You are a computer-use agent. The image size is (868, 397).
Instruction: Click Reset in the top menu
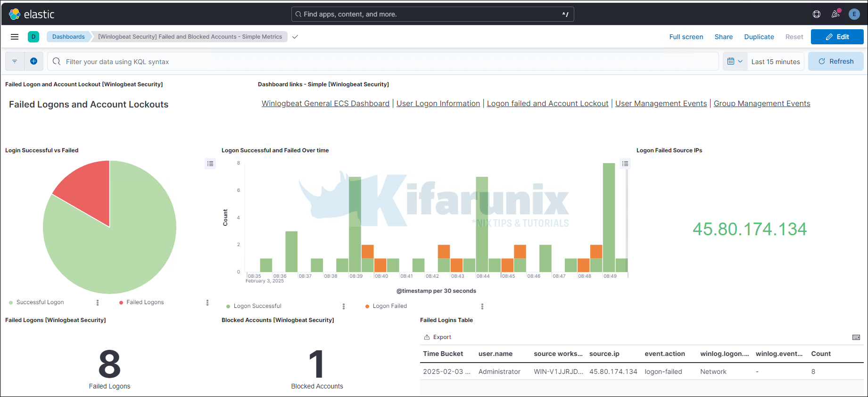coord(794,37)
